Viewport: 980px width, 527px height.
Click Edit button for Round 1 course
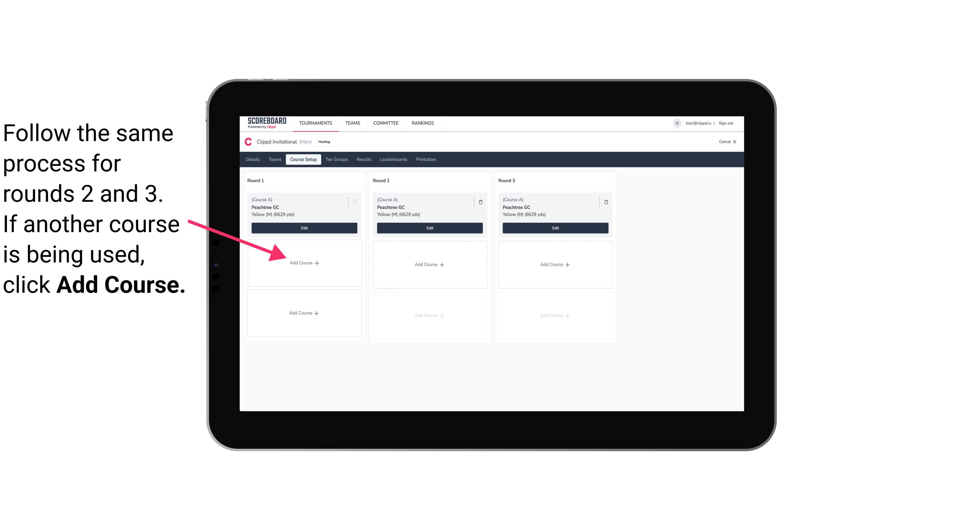(x=304, y=229)
